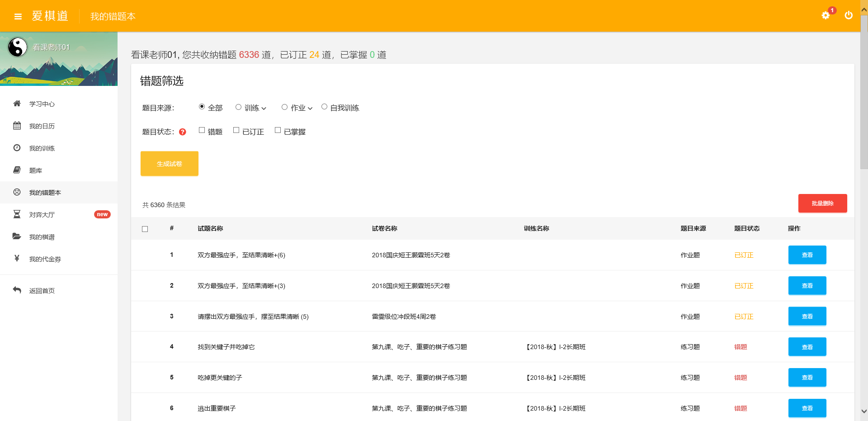
Task: Enable the 已掌握 checkbox filter
Action: (x=278, y=130)
